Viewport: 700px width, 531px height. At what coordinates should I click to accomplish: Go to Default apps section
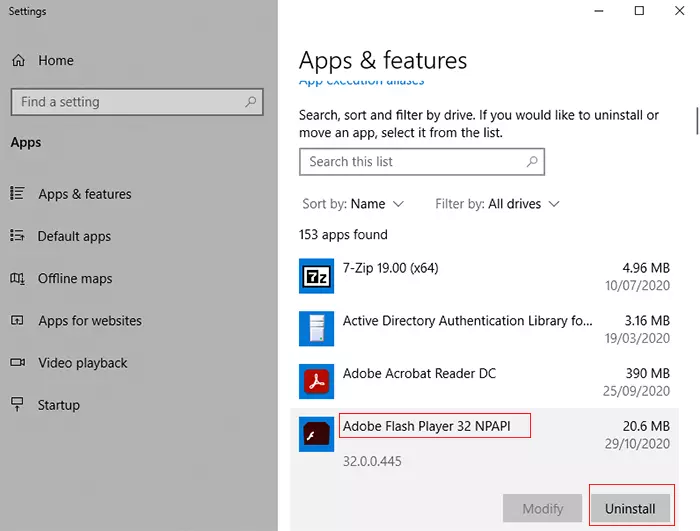coord(74,236)
